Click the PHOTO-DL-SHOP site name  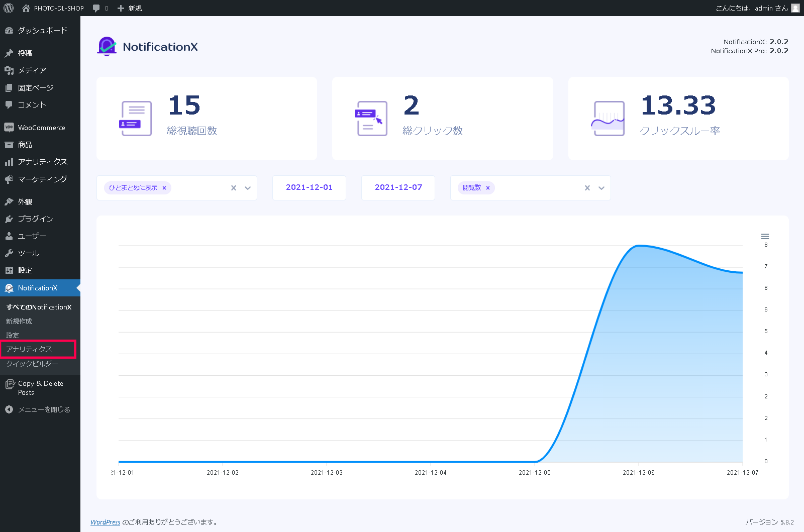coord(59,8)
